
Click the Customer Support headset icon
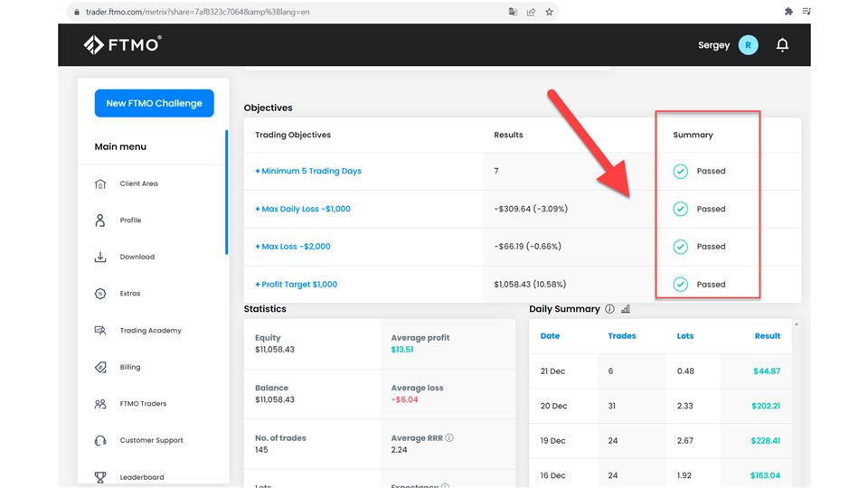(x=100, y=440)
